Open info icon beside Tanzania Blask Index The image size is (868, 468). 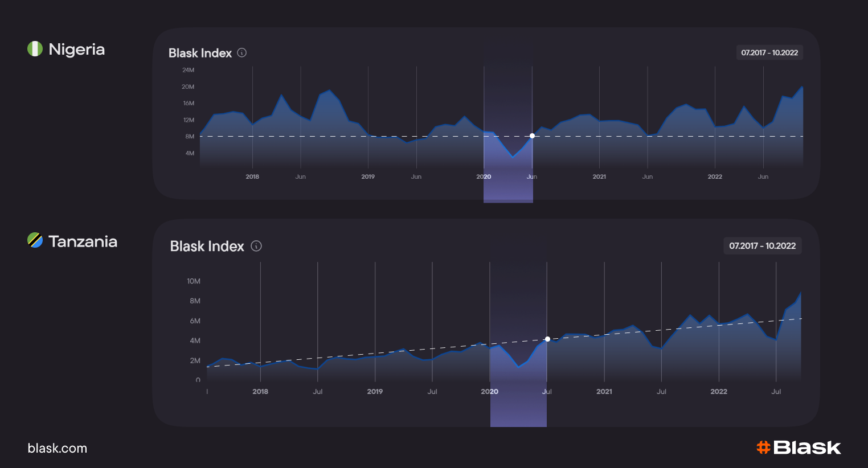(256, 246)
